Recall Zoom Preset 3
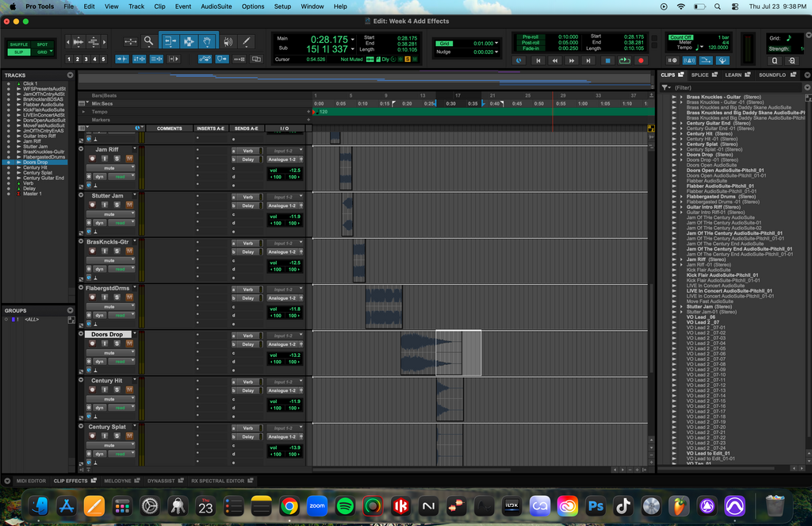This screenshot has width=812, height=526. 86,59
